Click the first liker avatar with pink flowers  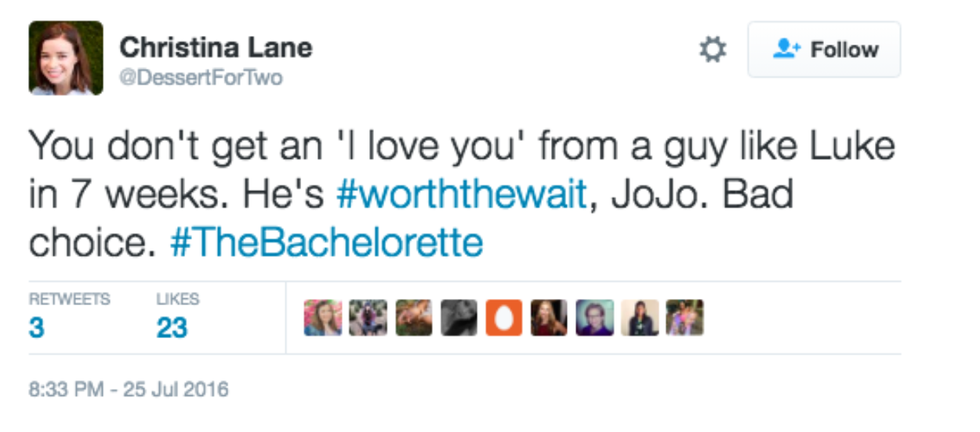pyautogui.click(x=323, y=318)
